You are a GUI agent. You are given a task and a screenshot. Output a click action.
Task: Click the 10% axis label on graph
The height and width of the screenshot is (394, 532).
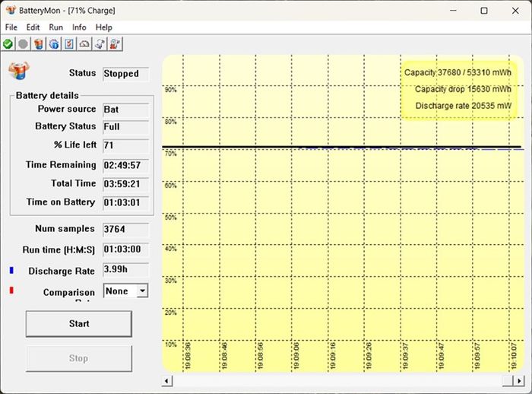pos(171,345)
